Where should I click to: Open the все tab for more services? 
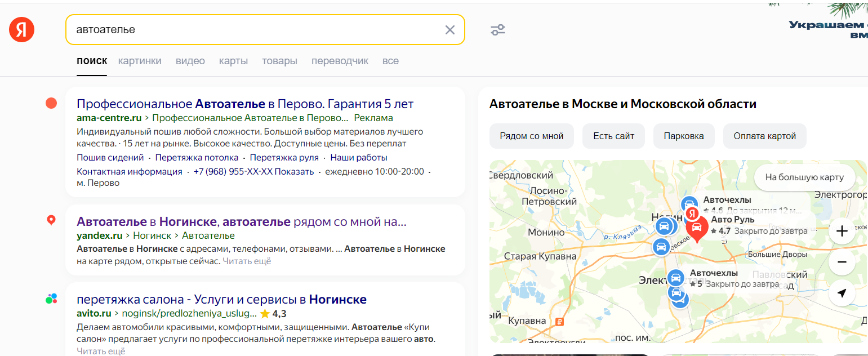[390, 61]
